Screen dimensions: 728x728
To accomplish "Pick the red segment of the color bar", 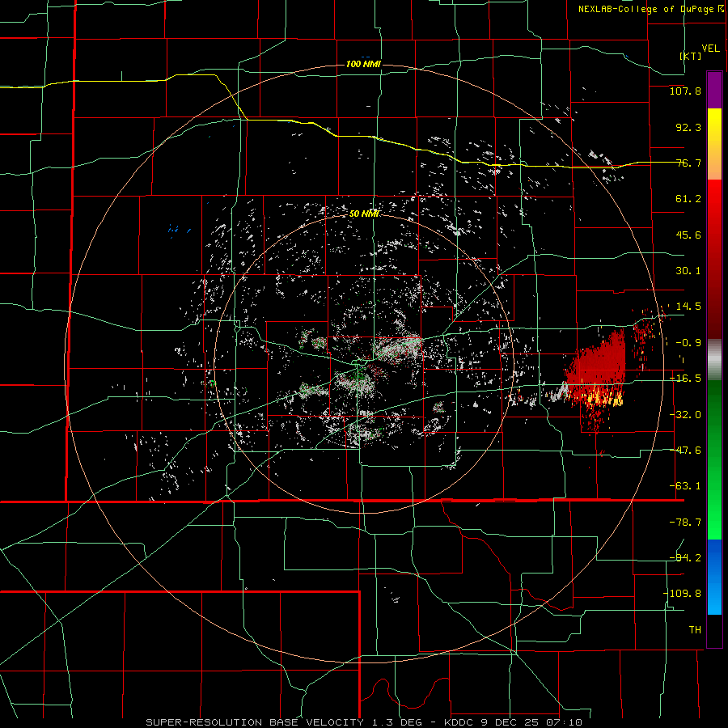I will point(714,259).
